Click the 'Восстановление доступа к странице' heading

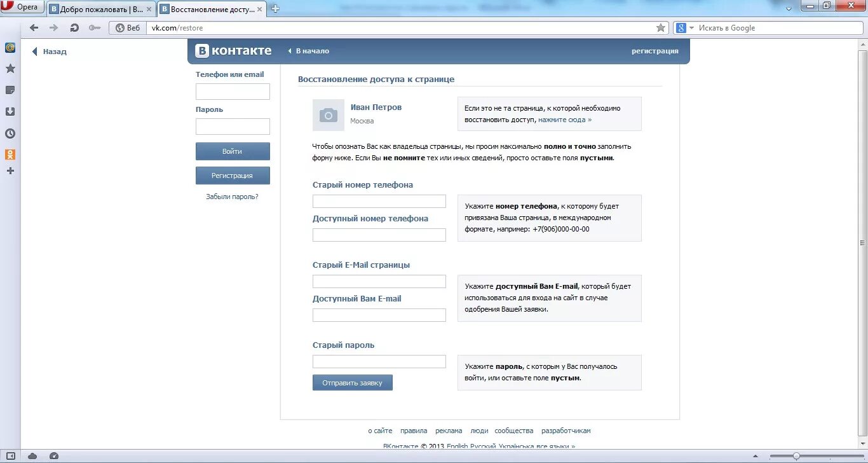(x=376, y=79)
